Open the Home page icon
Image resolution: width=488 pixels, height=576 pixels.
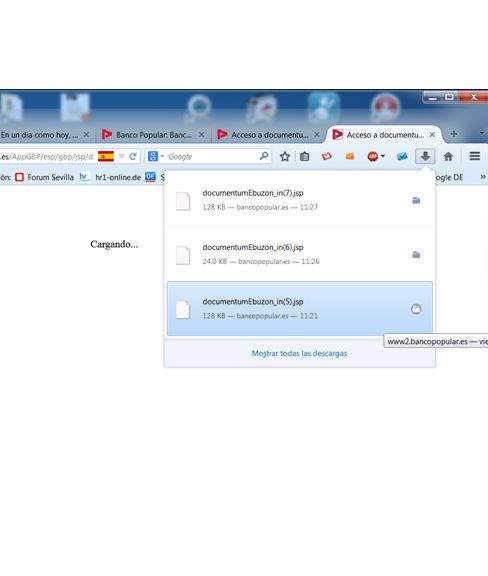448,156
